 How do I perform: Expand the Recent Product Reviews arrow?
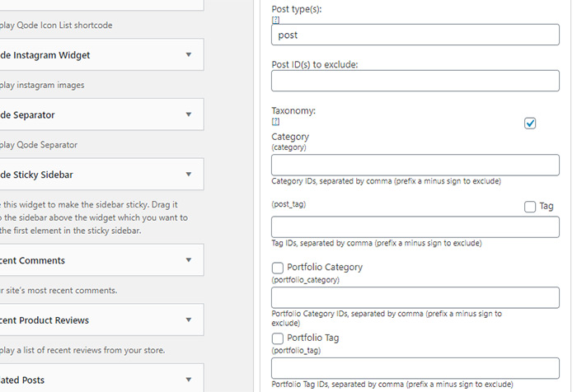pyautogui.click(x=189, y=320)
